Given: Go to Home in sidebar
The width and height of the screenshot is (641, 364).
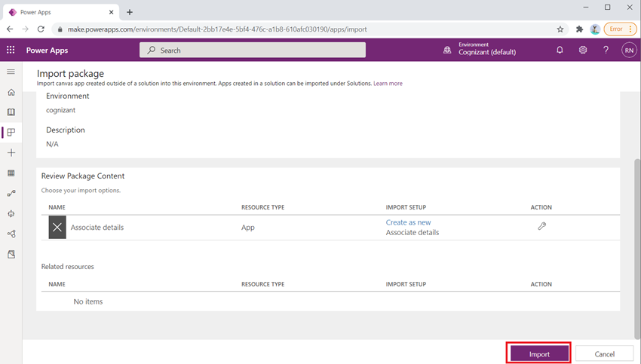Looking at the screenshot, I should tap(11, 92).
